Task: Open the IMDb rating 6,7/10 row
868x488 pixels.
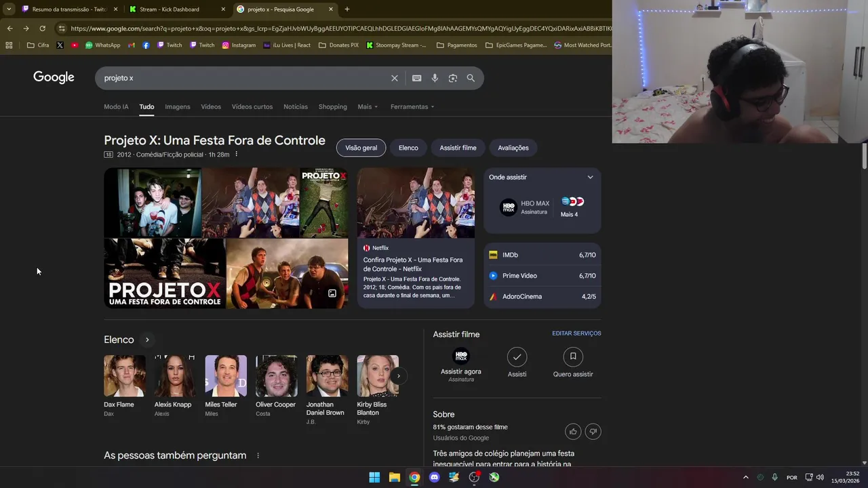Action: (542, 255)
